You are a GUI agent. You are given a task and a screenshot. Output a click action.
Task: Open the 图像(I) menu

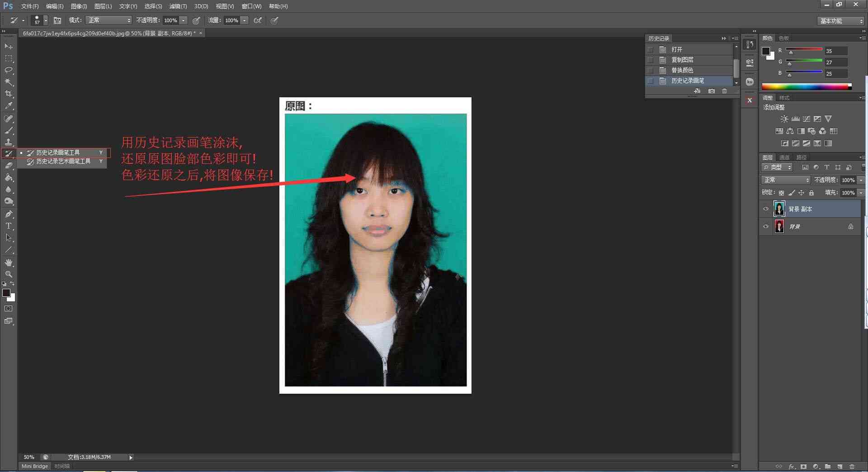tap(79, 6)
